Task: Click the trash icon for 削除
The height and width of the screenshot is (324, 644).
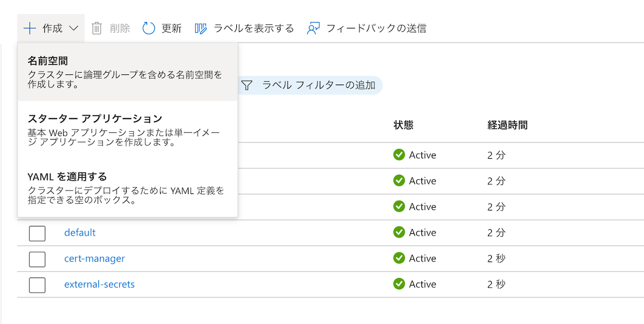Action: pyautogui.click(x=97, y=28)
